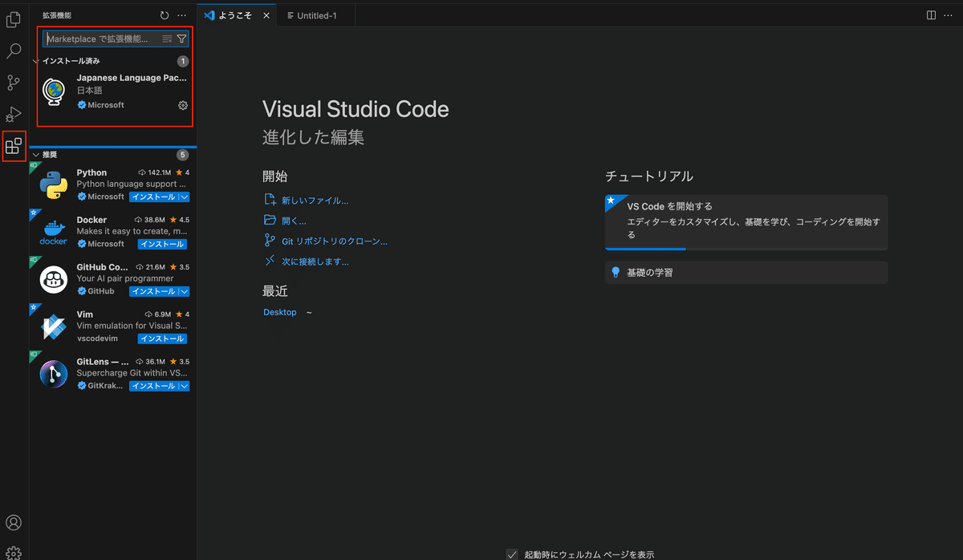
Task: Open the Run and Debug view
Action: click(14, 114)
